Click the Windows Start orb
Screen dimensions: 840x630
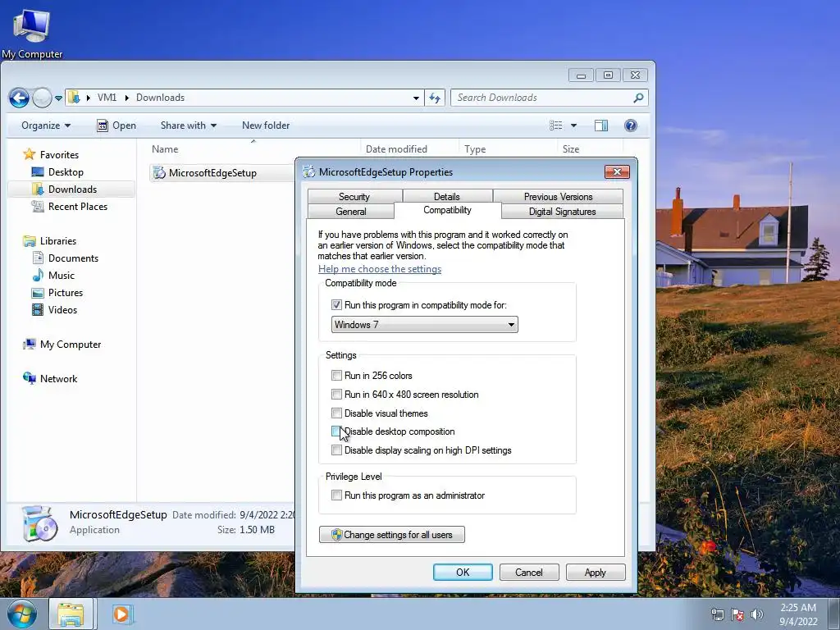click(21, 614)
